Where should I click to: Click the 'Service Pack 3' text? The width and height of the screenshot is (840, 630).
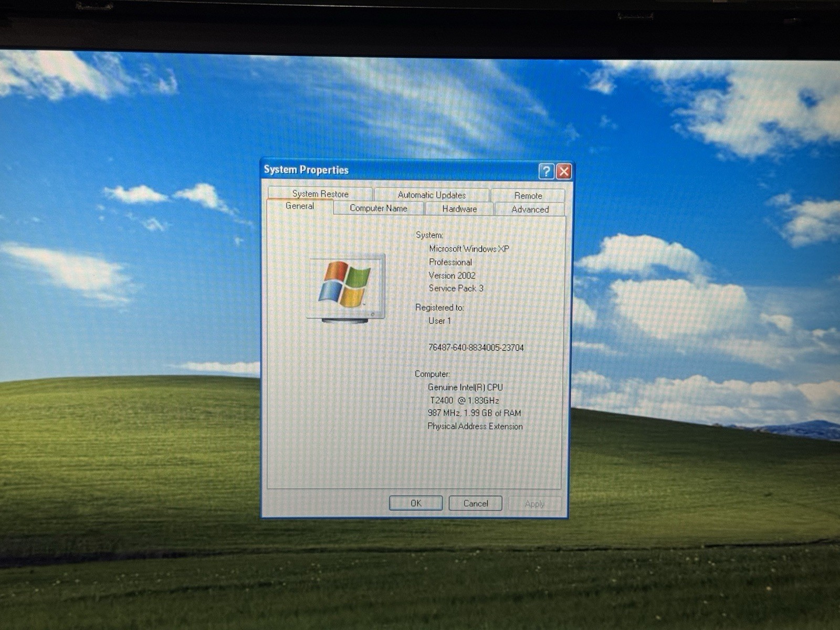coord(456,288)
